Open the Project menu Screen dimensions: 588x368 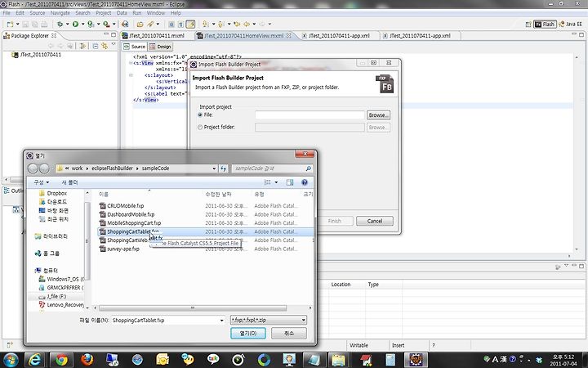[x=104, y=13]
